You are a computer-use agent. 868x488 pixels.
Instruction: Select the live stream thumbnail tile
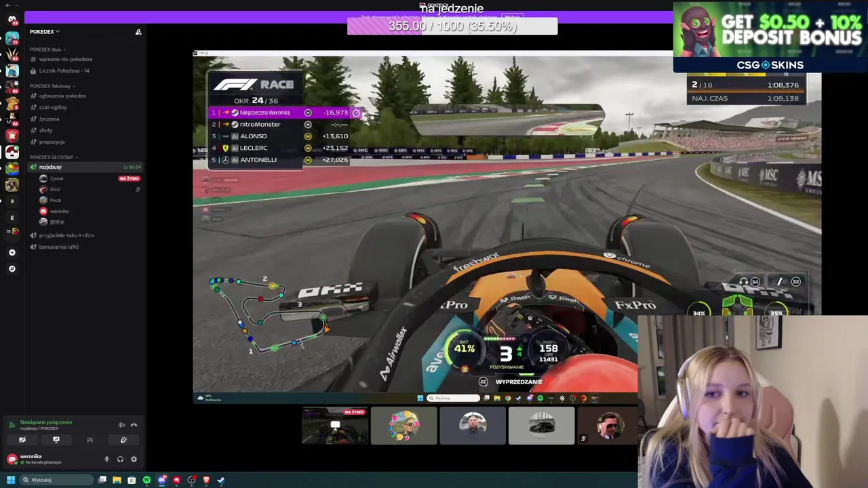click(x=335, y=426)
